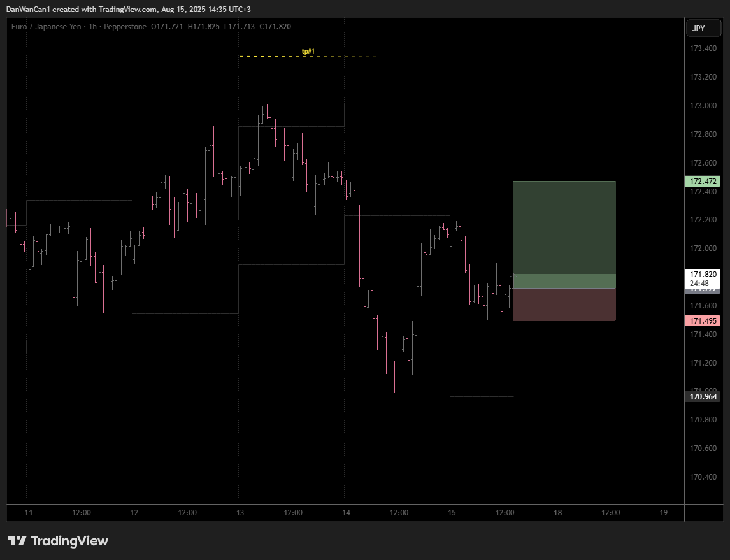Click the 173.400 price axis label
This screenshot has width=730, height=560.
tap(703, 48)
